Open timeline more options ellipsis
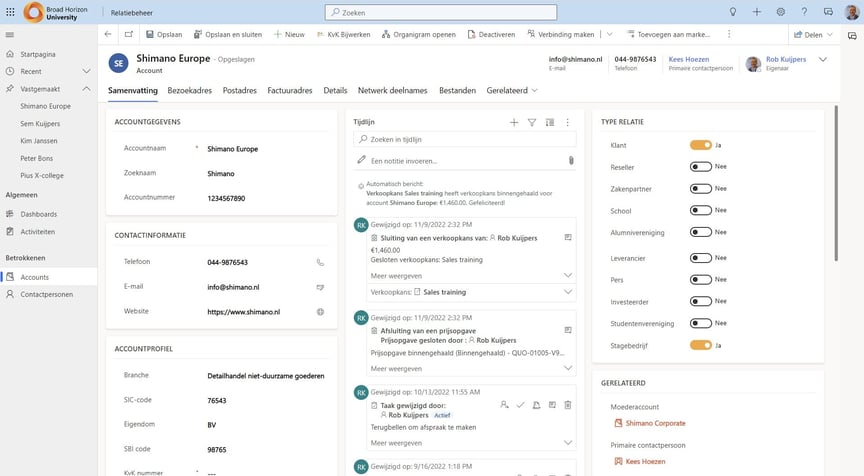Image resolution: width=864 pixels, height=476 pixels. (568, 122)
